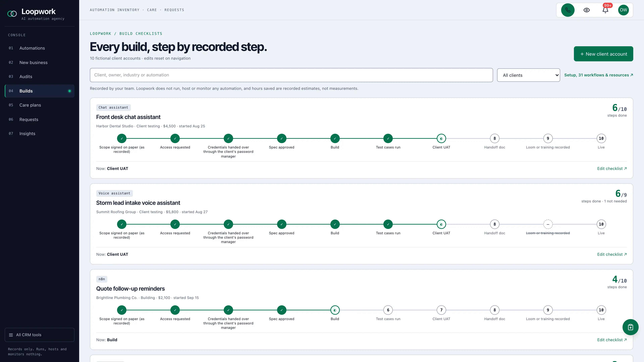Click the Loopwork logo
The image size is (644, 362).
[12, 14]
